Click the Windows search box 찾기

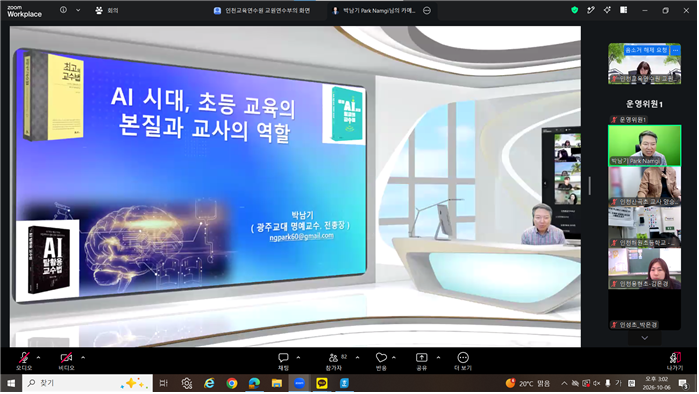click(87, 383)
